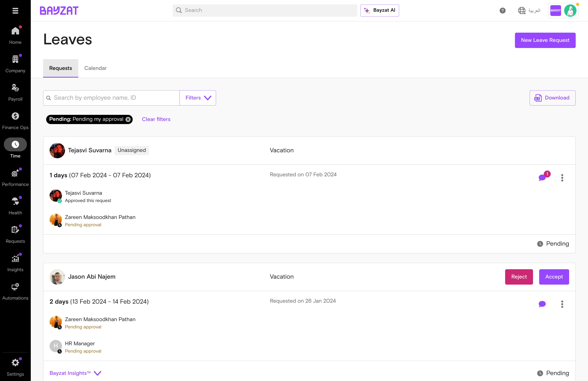Focus the search by employee name field
The height and width of the screenshot is (381, 588).
pyautogui.click(x=111, y=98)
